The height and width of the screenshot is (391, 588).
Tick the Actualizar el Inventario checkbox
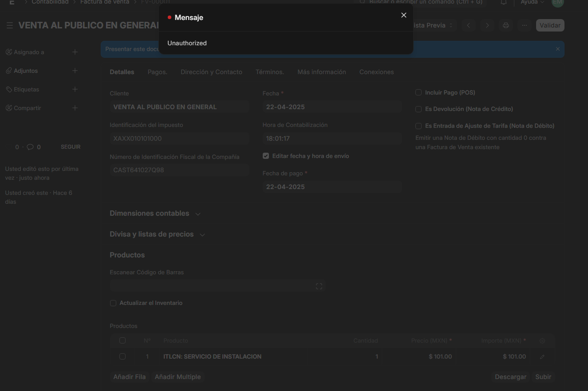pyautogui.click(x=113, y=303)
